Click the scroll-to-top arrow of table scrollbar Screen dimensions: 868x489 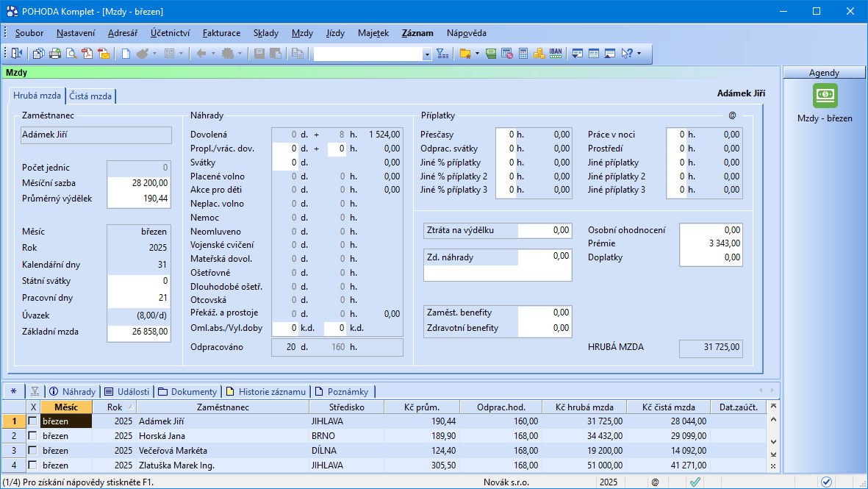point(773,407)
